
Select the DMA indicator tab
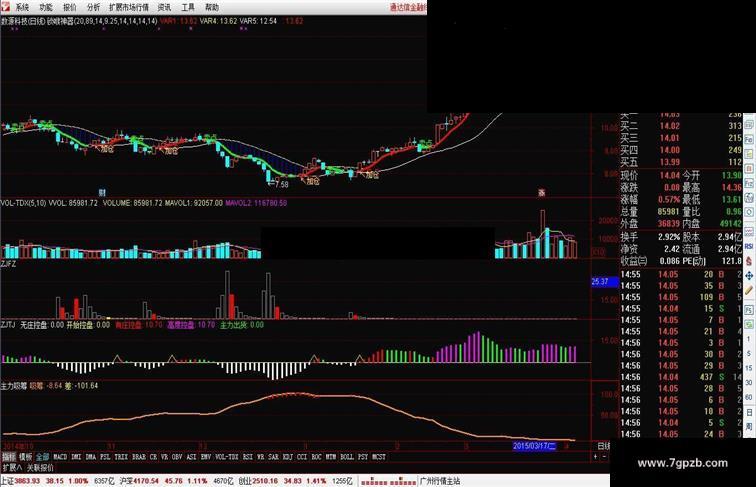pos(91,456)
